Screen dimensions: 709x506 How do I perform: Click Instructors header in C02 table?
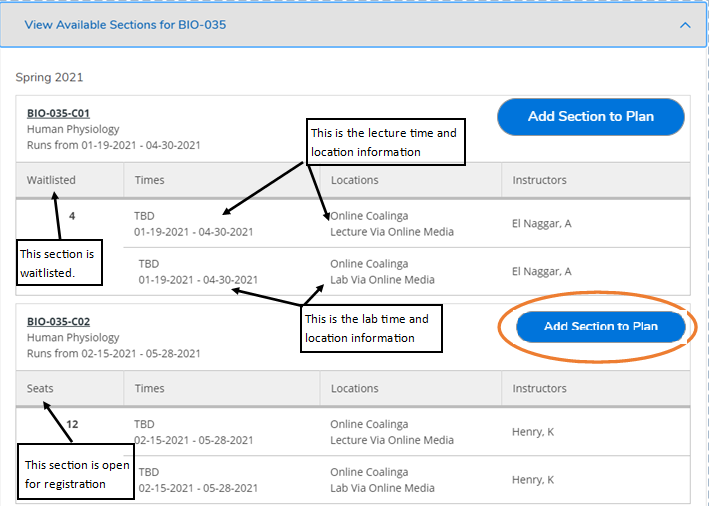(539, 388)
